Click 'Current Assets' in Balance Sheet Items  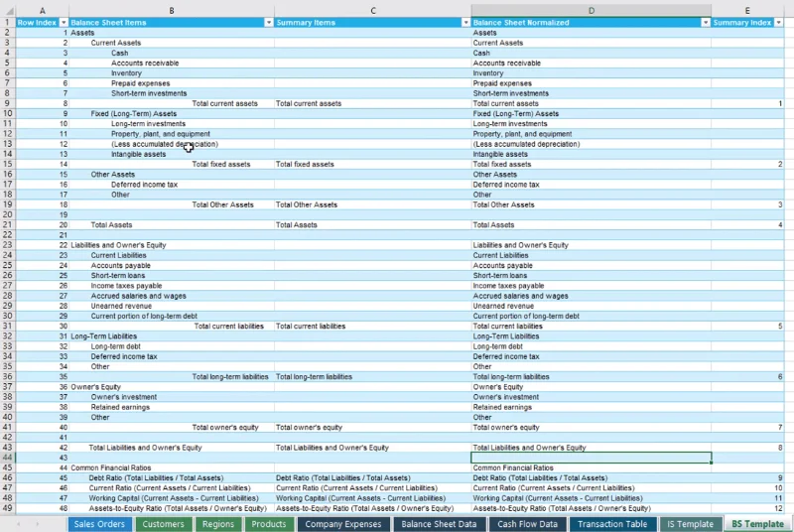(116, 43)
